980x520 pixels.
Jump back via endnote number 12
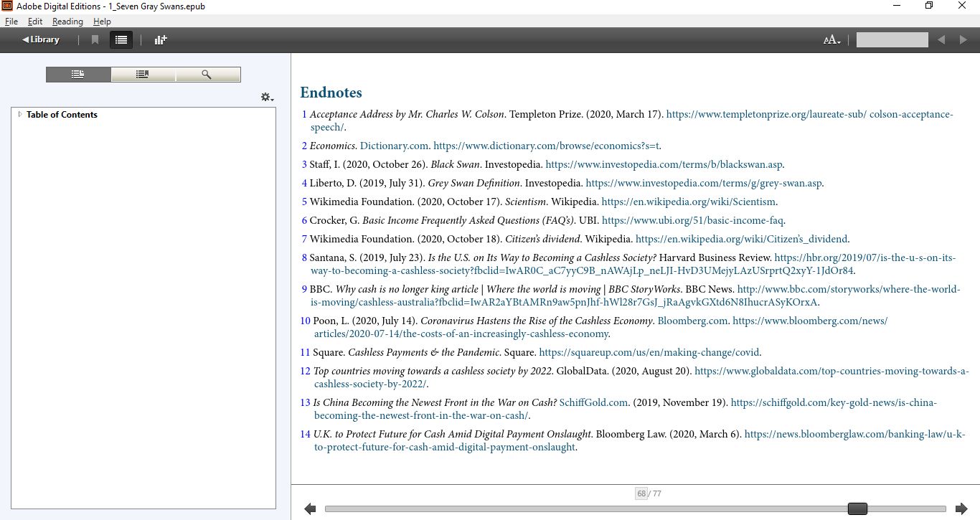click(x=306, y=371)
